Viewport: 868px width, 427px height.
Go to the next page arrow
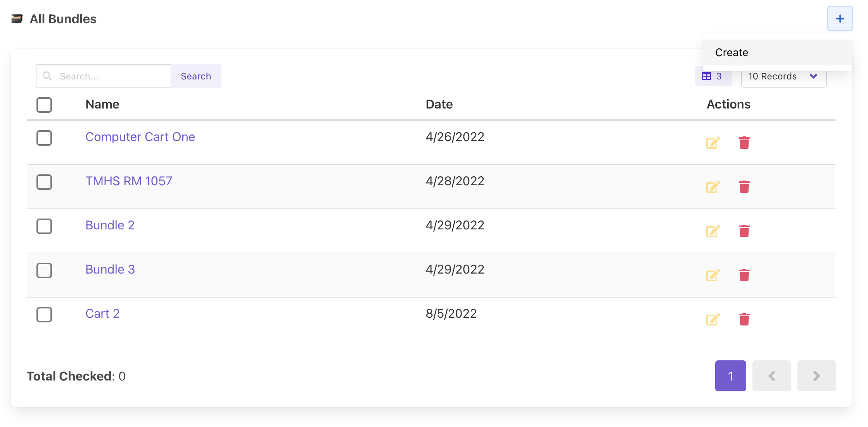pyautogui.click(x=816, y=376)
